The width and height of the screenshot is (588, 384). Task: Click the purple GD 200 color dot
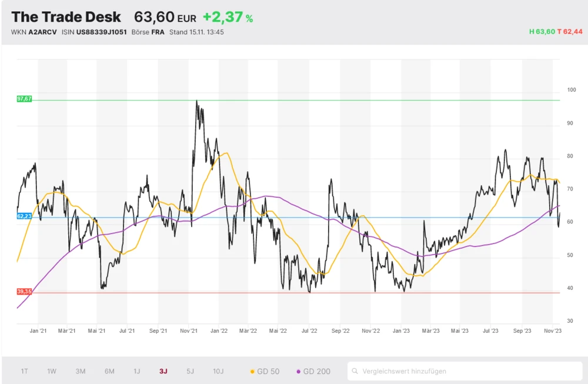(x=299, y=371)
